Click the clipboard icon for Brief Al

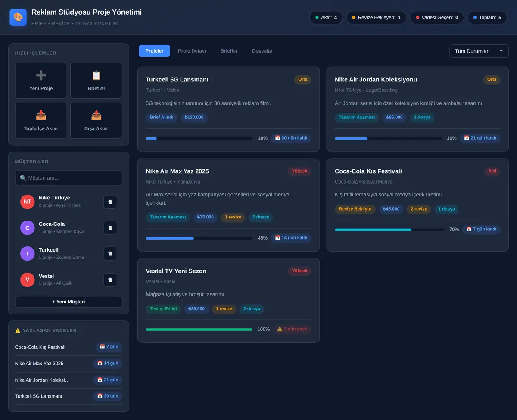(x=96, y=75)
